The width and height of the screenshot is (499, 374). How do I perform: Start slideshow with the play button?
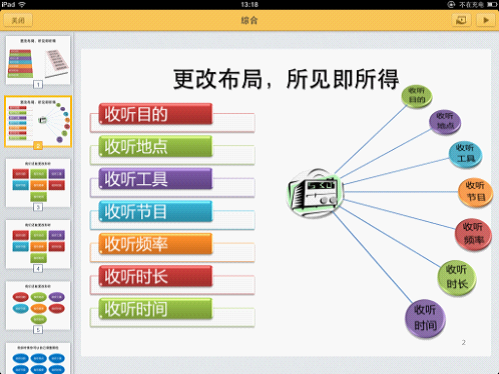coord(485,20)
